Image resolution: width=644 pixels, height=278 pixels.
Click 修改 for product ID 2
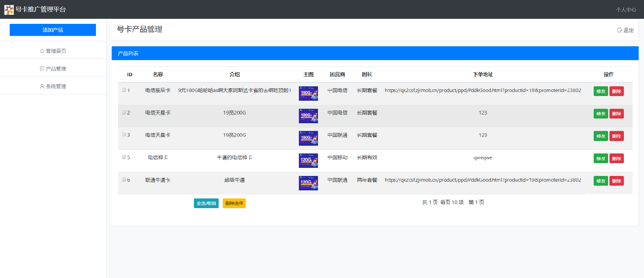click(x=601, y=114)
